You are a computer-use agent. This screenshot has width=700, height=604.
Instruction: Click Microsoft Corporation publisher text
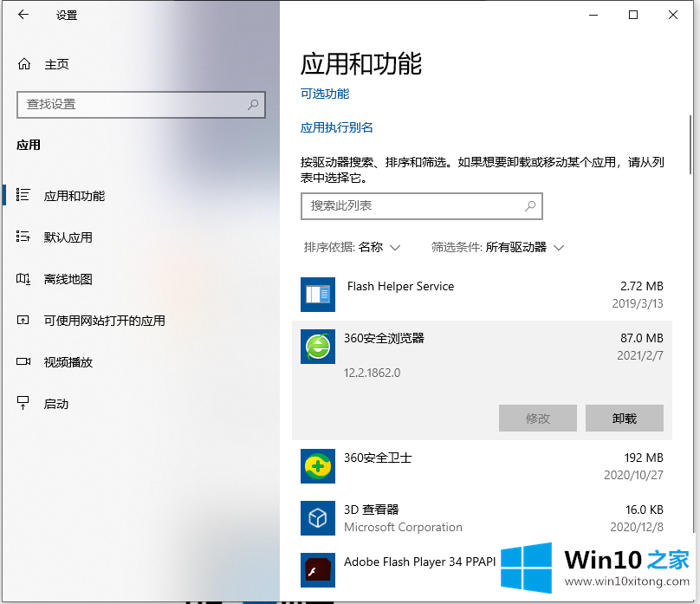pos(403,527)
